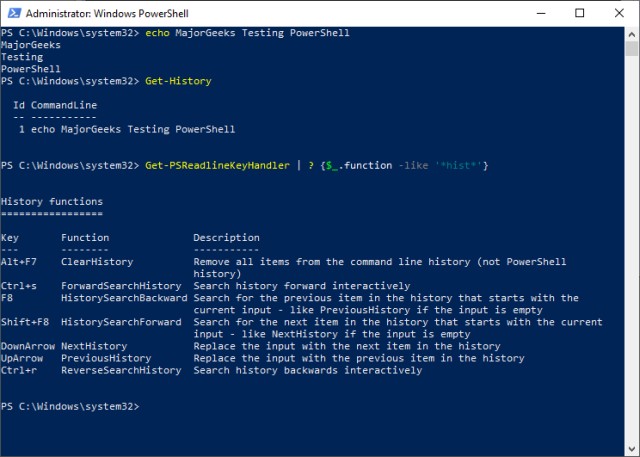This screenshot has width=640, height=457.
Task: Click ClearHistory in the Function column
Action: click(97, 262)
